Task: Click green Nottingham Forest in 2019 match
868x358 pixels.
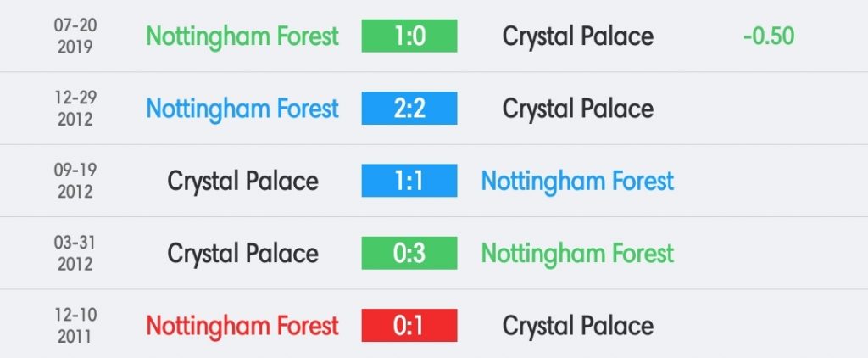Action: [x=242, y=37]
